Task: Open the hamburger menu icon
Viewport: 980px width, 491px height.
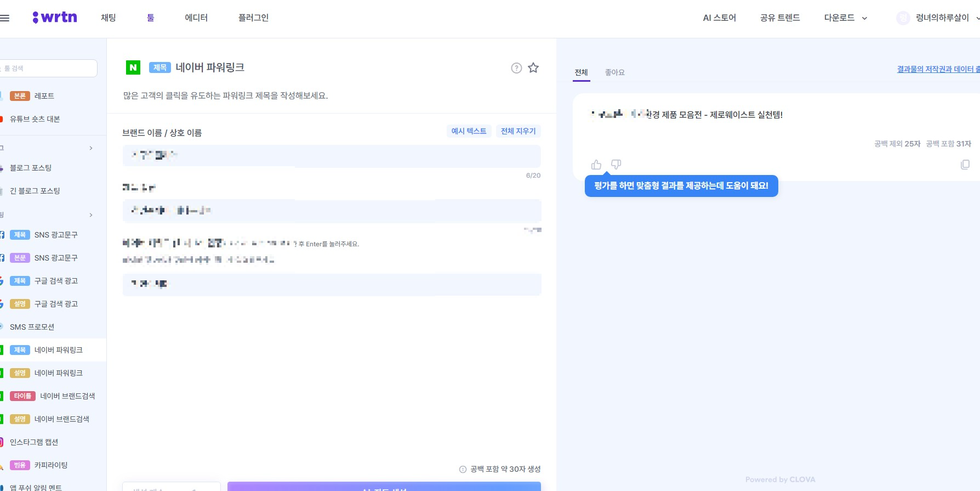Action: (4, 18)
